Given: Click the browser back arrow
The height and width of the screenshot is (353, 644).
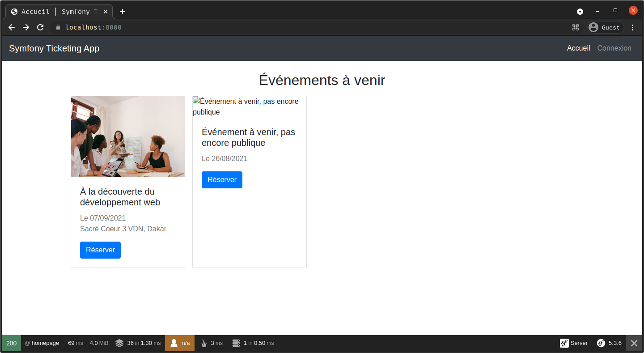Looking at the screenshot, I should [x=12, y=27].
